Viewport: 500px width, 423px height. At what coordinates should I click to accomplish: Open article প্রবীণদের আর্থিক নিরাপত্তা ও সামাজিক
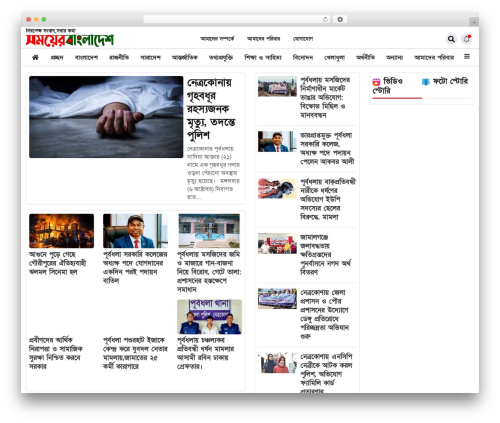(56, 353)
